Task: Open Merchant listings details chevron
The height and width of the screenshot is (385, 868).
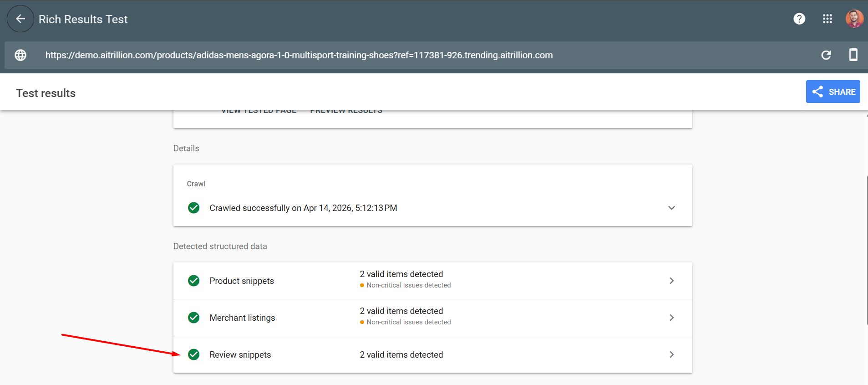Action: pyautogui.click(x=671, y=318)
